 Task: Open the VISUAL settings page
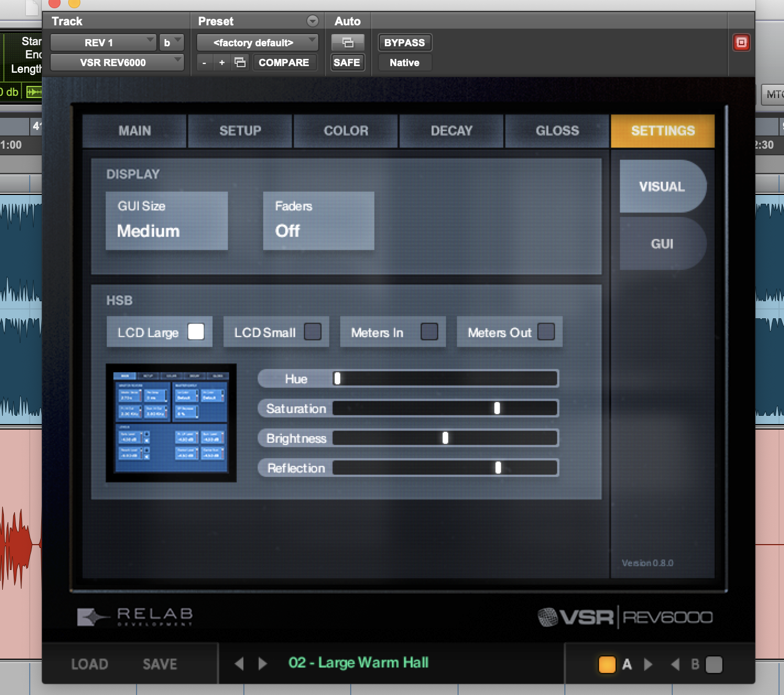click(x=662, y=186)
